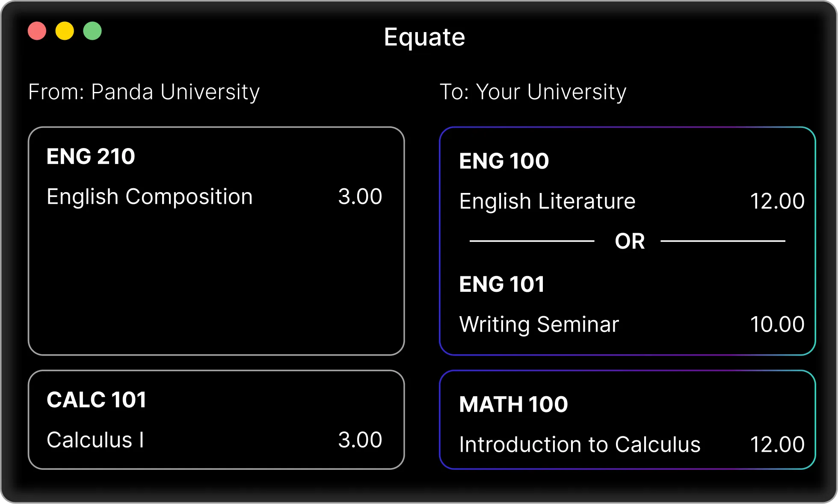Viewport: 838px width, 504px height.
Task: Click the English Literature 12.00 credits value
Action: (777, 201)
